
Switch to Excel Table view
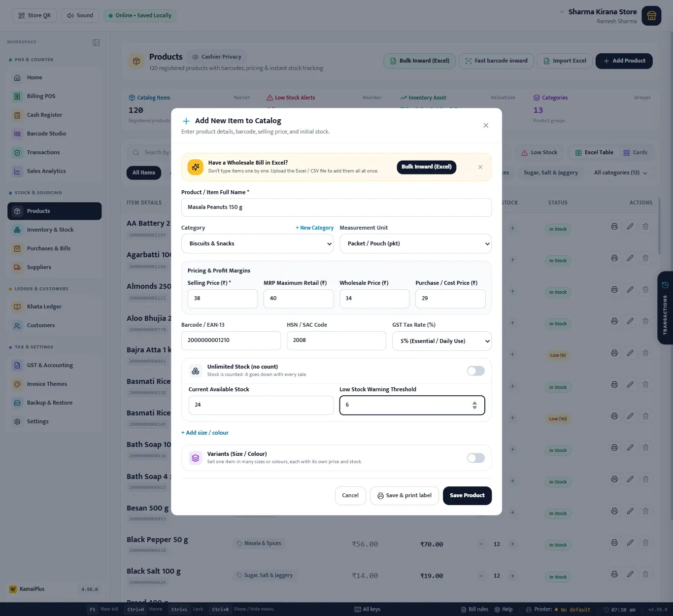594,153
